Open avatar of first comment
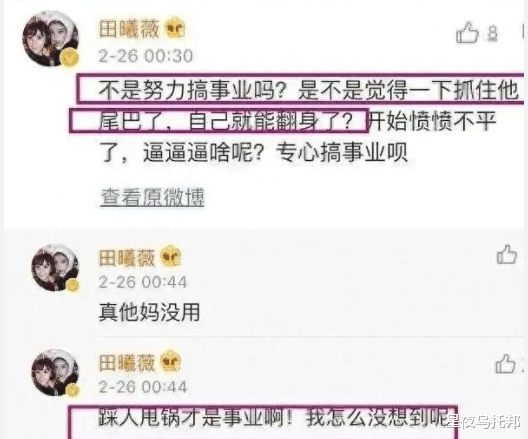Viewport: 528px width, 439px height. 51,38
